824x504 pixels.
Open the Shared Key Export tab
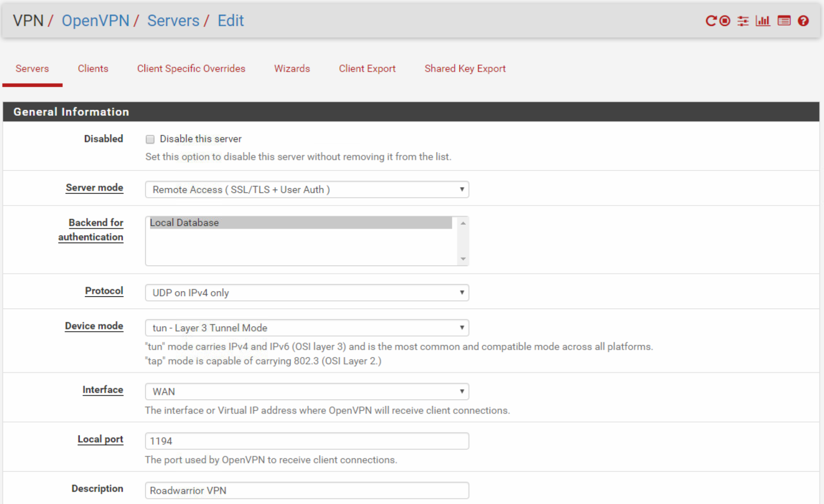(465, 68)
